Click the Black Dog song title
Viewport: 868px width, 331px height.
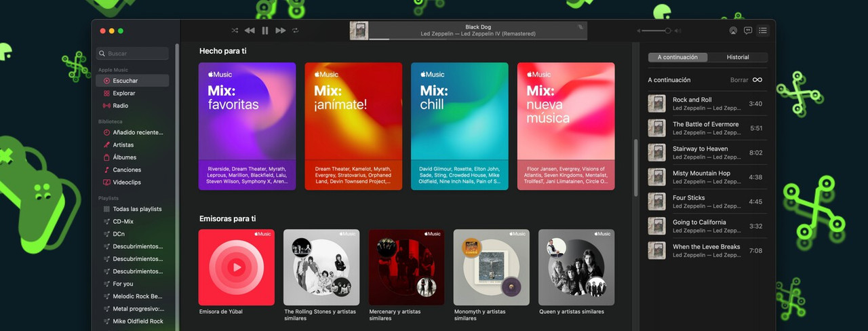478,27
